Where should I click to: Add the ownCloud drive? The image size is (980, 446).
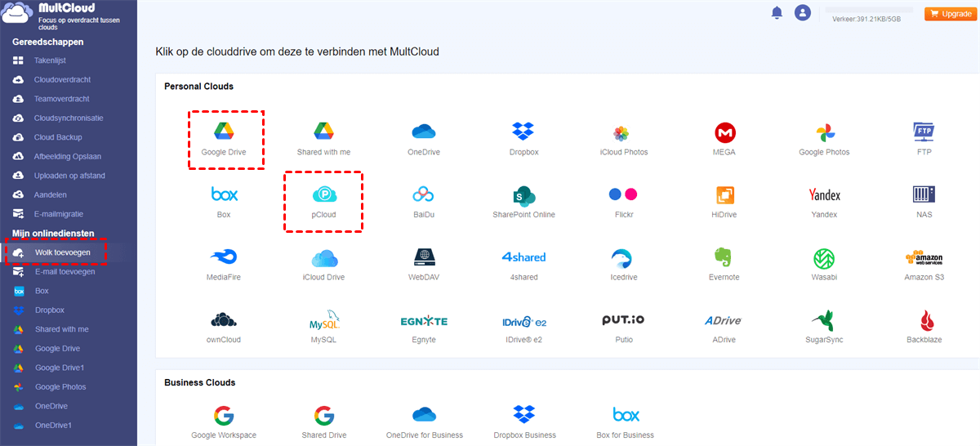224,319
